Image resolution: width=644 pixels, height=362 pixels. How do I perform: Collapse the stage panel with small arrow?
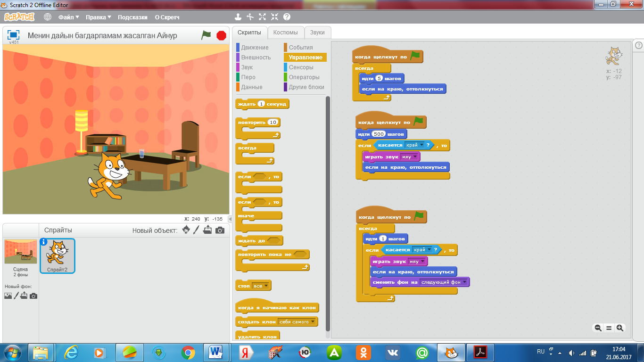(x=230, y=219)
